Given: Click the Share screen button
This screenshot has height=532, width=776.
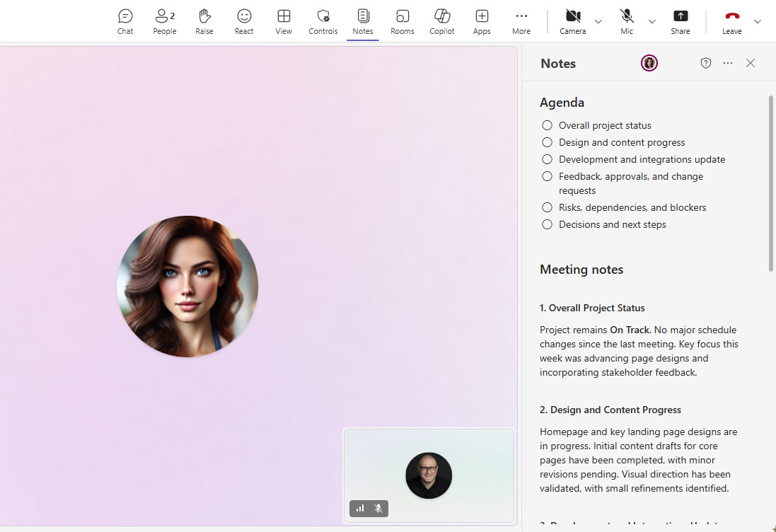Looking at the screenshot, I should pyautogui.click(x=681, y=21).
